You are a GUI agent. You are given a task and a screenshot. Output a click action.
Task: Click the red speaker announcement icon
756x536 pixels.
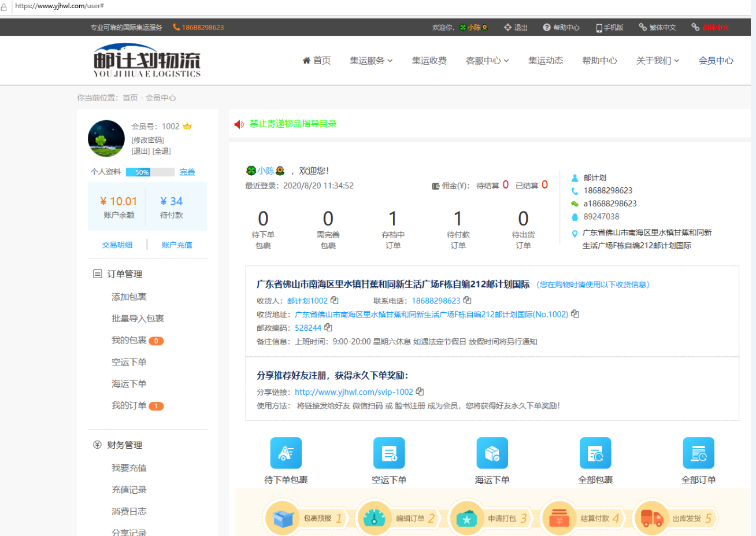(x=239, y=124)
